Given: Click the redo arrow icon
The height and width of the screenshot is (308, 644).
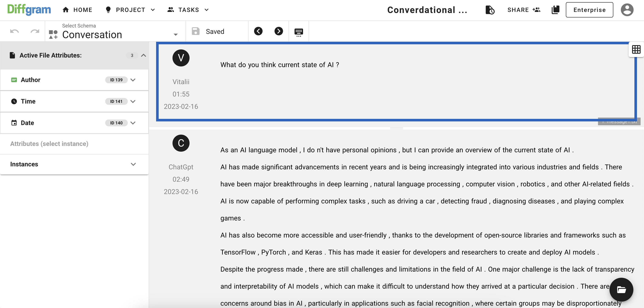Looking at the screenshot, I should coord(35,31).
